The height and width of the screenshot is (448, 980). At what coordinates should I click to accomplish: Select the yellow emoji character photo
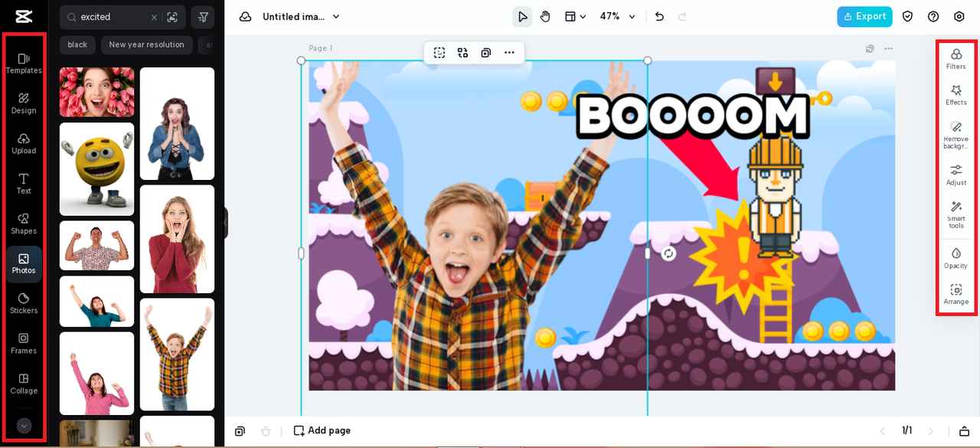[x=96, y=169]
